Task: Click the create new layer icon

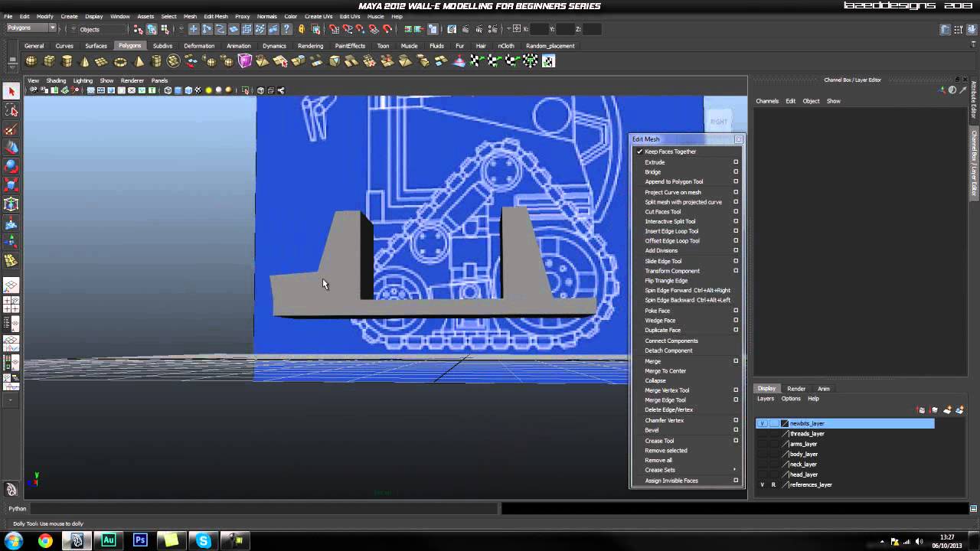Action: point(947,410)
